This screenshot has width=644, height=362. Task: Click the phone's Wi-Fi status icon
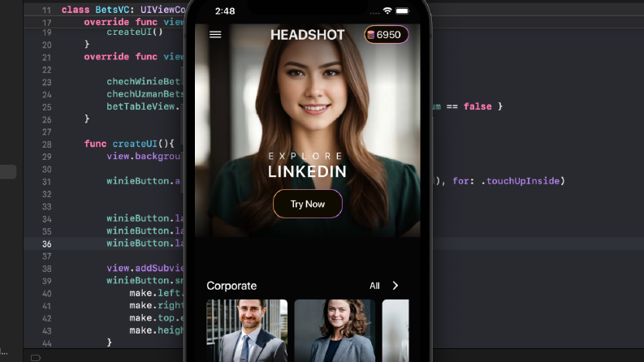click(387, 11)
